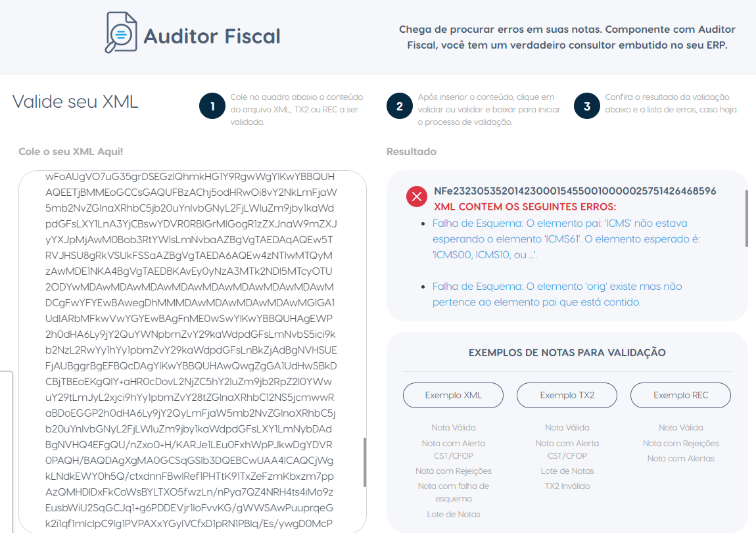Load the Exemplo REC sample
Viewport: 756px width, 533px height.
tap(681, 395)
